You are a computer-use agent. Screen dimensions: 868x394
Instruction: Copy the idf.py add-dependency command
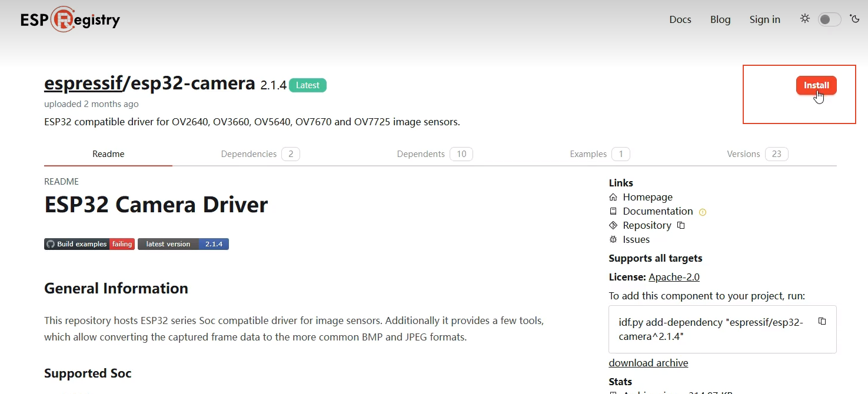(822, 321)
